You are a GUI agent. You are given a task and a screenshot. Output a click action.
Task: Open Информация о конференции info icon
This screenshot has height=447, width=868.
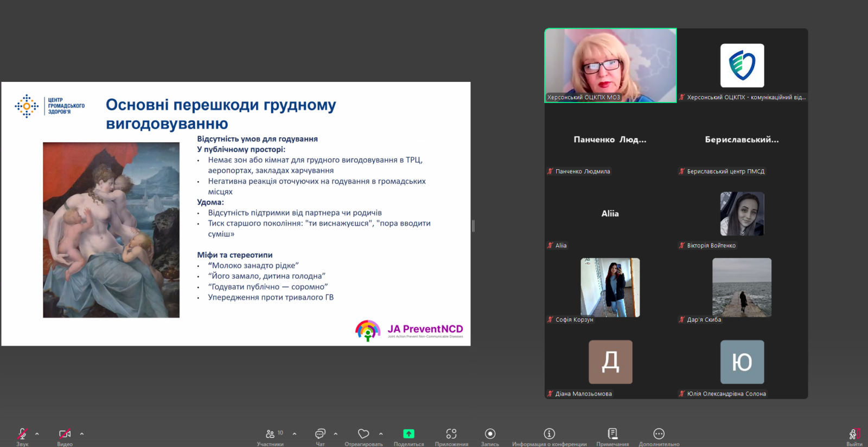pos(549,434)
